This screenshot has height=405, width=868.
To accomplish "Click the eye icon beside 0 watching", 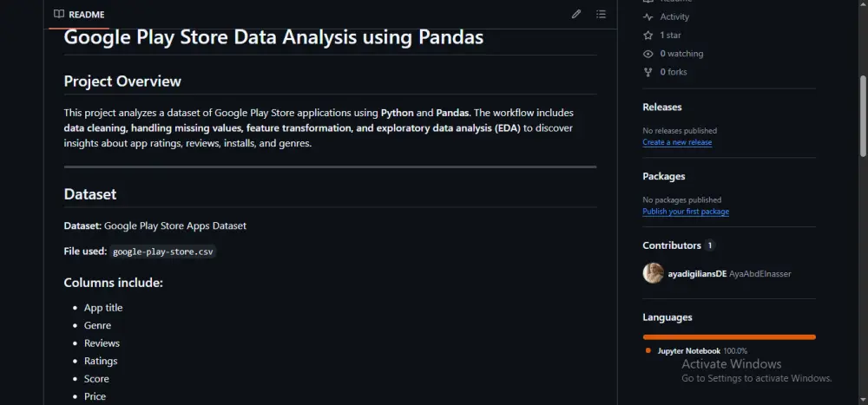I will click(x=648, y=55).
